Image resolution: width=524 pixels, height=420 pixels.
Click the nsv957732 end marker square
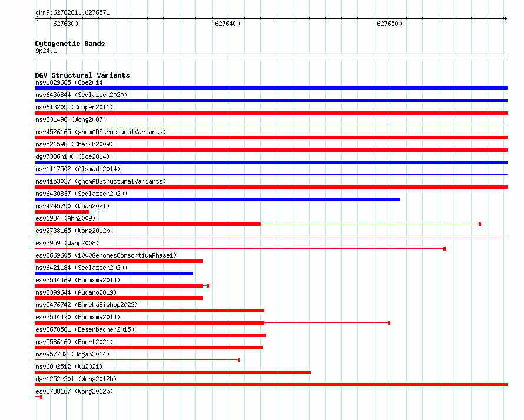[x=238, y=360]
